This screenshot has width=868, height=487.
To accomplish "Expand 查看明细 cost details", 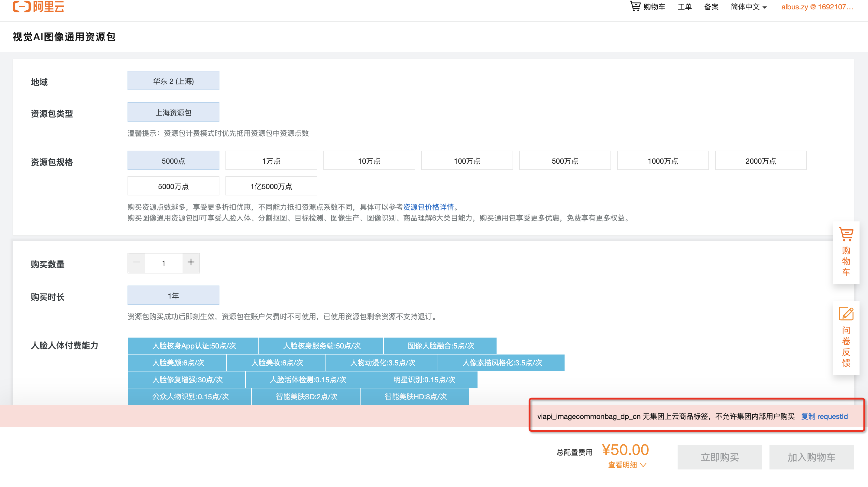I will [x=627, y=465].
